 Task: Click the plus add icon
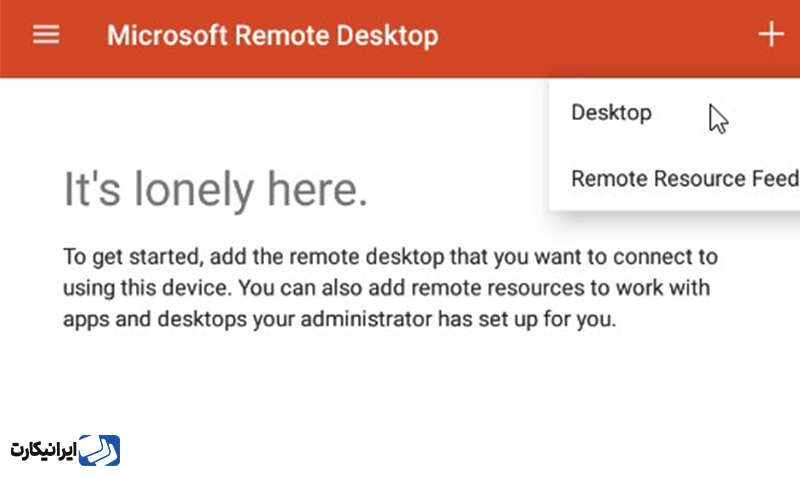click(x=770, y=34)
